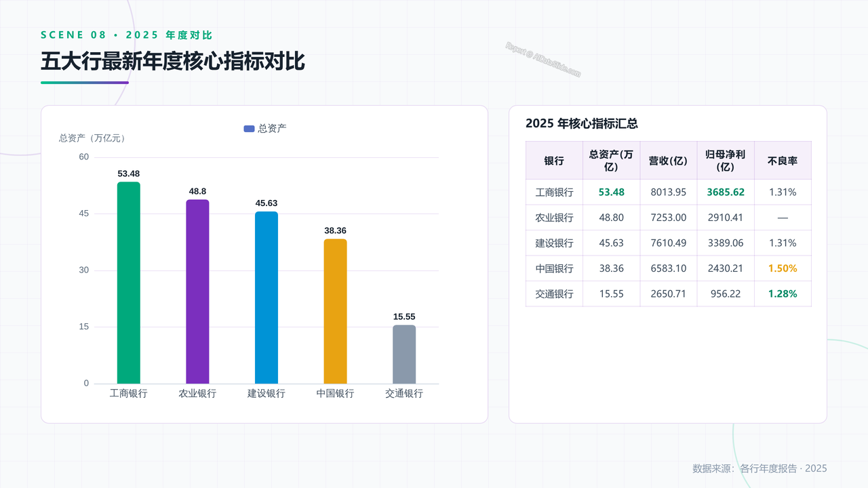The image size is (868, 488).
Task: Select the 工商银行 table row name
Action: click(554, 192)
